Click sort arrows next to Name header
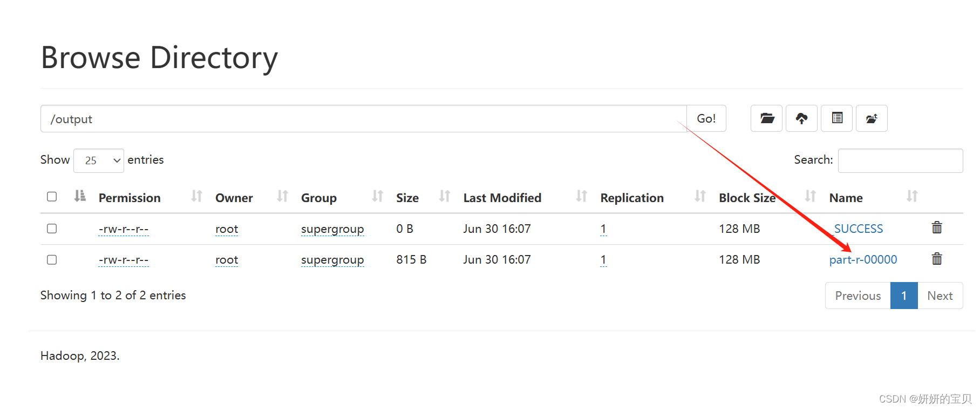 (x=912, y=197)
